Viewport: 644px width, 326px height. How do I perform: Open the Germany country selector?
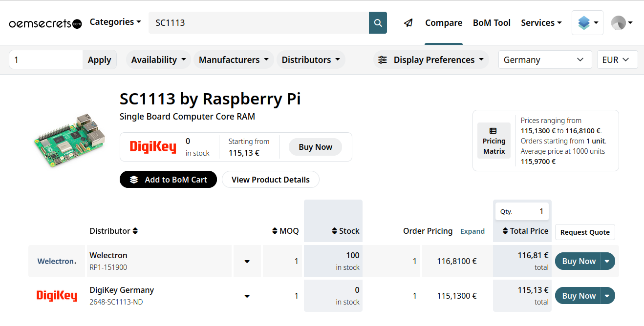point(544,60)
